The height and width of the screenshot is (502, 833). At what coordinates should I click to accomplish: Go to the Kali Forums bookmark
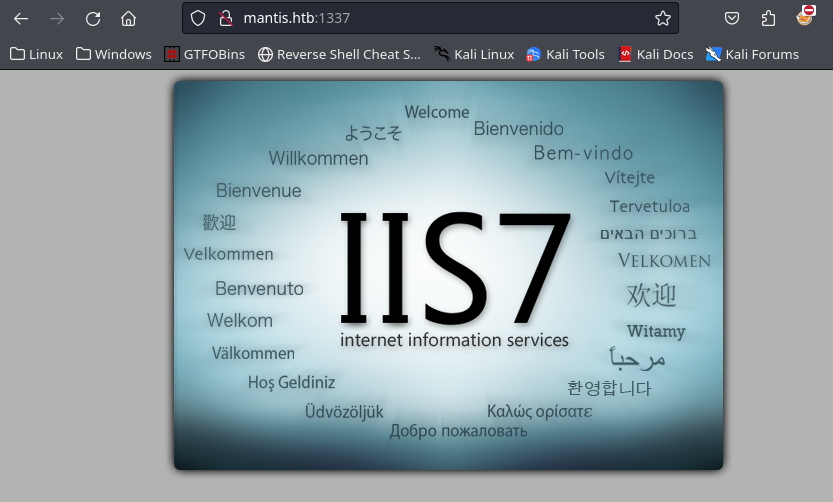(x=752, y=54)
